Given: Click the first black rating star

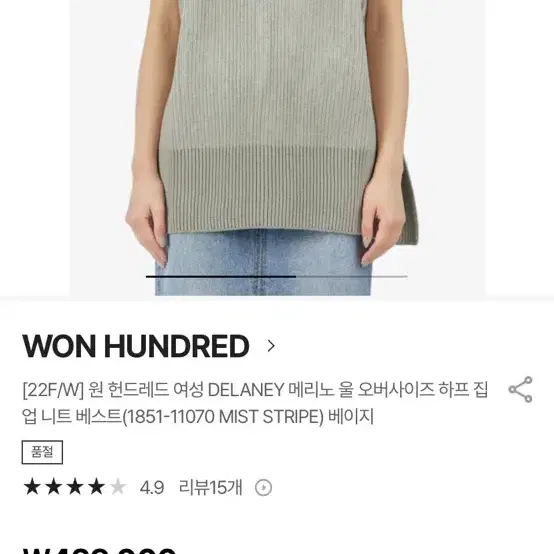Looking at the screenshot, I should point(32,487).
